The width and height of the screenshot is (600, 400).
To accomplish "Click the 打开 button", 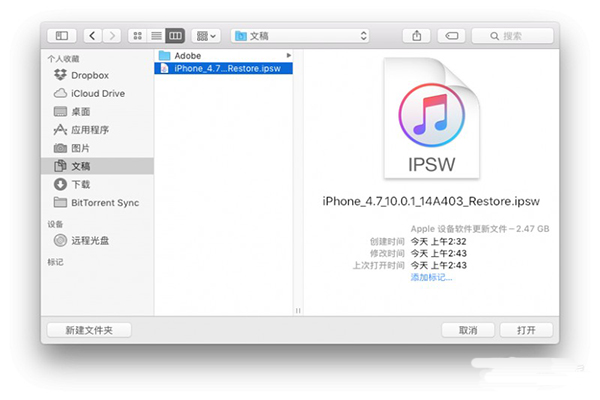I will (x=526, y=329).
